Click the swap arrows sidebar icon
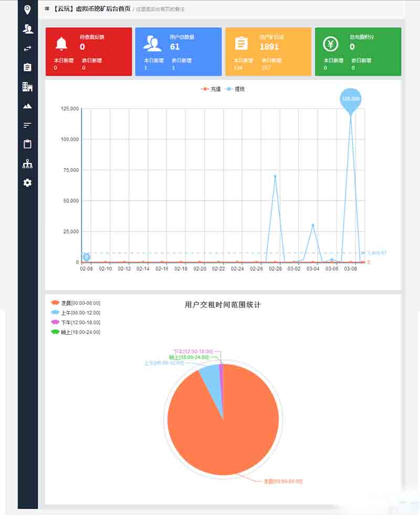Screen dimensions: 420x515 point(27,48)
